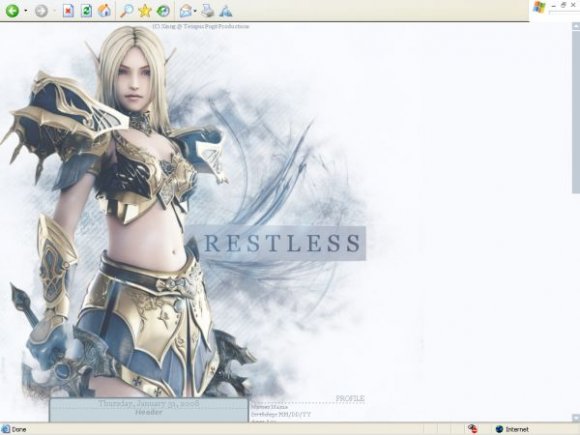Click the scrollbar up arrow
Screen dimensions: 580x435
[x=576, y=26]
